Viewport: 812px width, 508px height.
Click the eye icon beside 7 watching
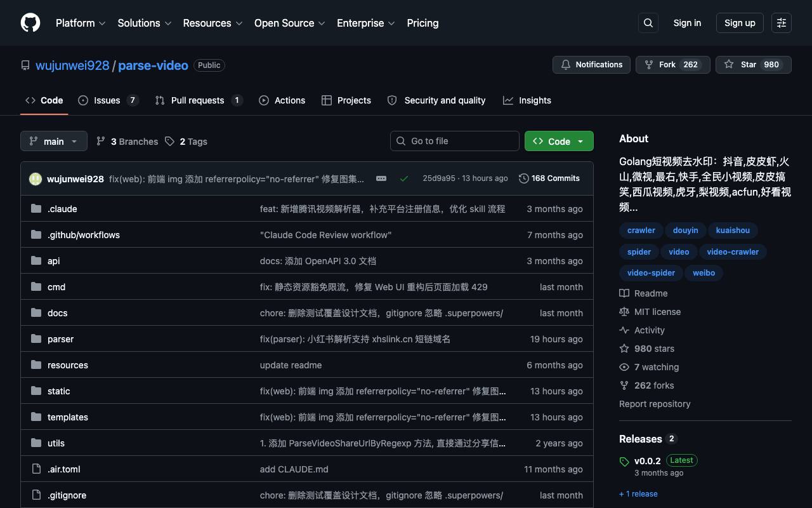pyautogui.click(x=624, y=367)
